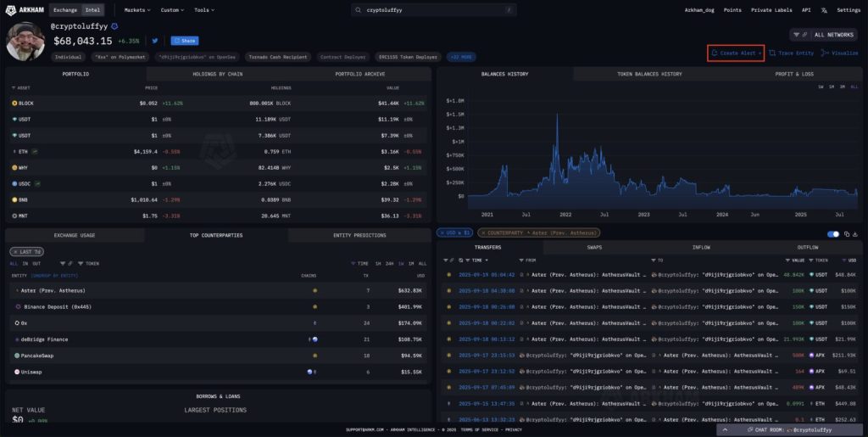Image resolution: width=868 pixels, height=437 pixels.
Task: Open the Entity Predictions tab
Action: tap(359, 235)
